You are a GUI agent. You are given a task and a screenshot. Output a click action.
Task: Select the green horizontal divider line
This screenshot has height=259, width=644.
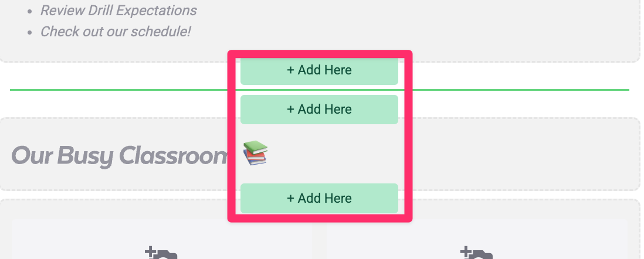[117, 90]
